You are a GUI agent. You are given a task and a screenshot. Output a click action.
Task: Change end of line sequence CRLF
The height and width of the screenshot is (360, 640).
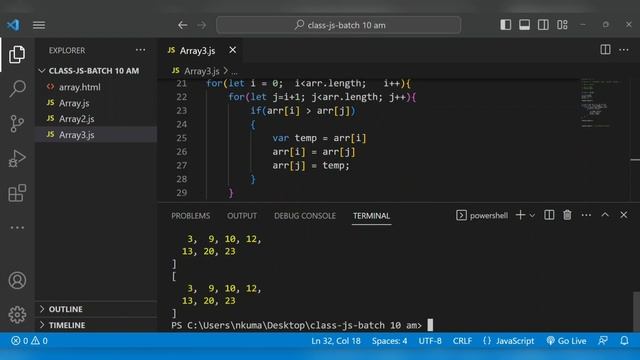coord(462,340)
